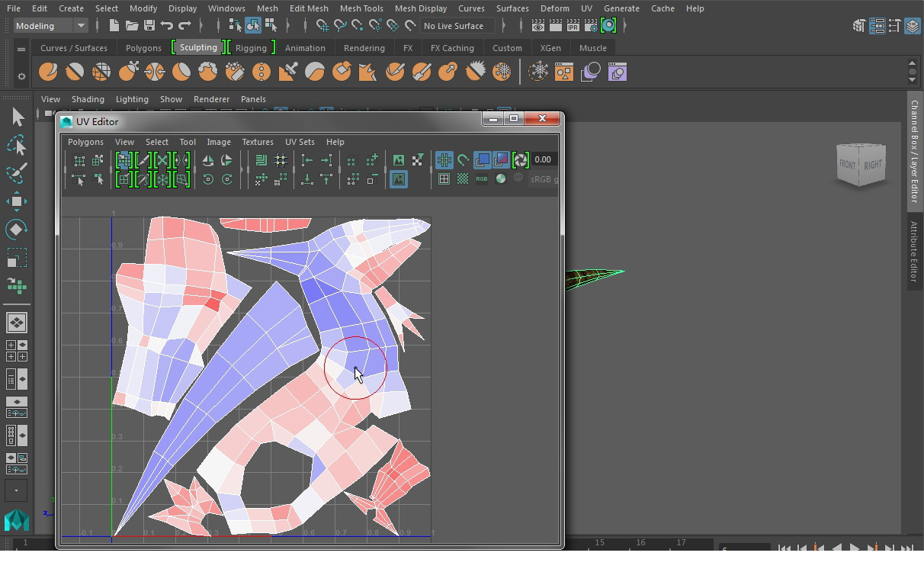Activate the Paint selection tool

pyautogui.click(x=17, y=173)
